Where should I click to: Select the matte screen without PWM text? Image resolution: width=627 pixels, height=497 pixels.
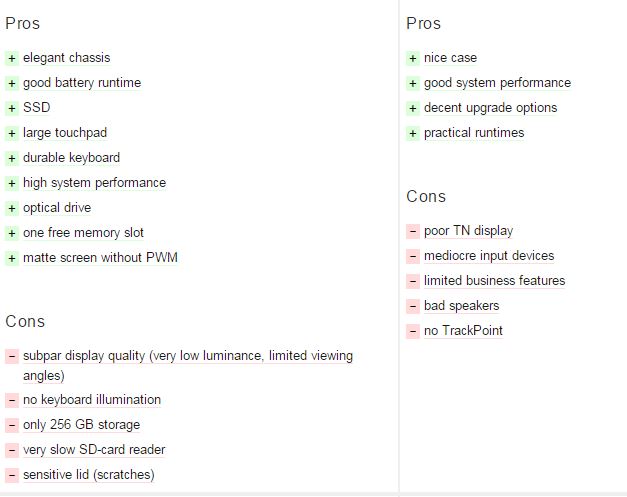tap(100, 257)
